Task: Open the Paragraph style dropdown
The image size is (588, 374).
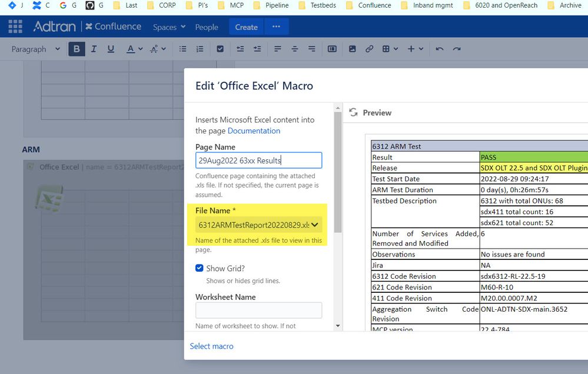Action: click(x=36, y=49)
